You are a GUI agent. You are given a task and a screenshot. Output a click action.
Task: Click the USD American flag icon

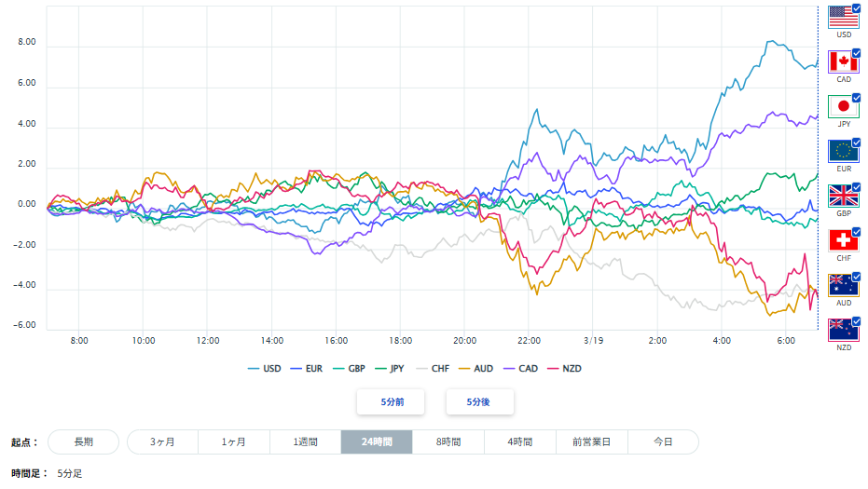pyautogui.click(x=843, y=17)
